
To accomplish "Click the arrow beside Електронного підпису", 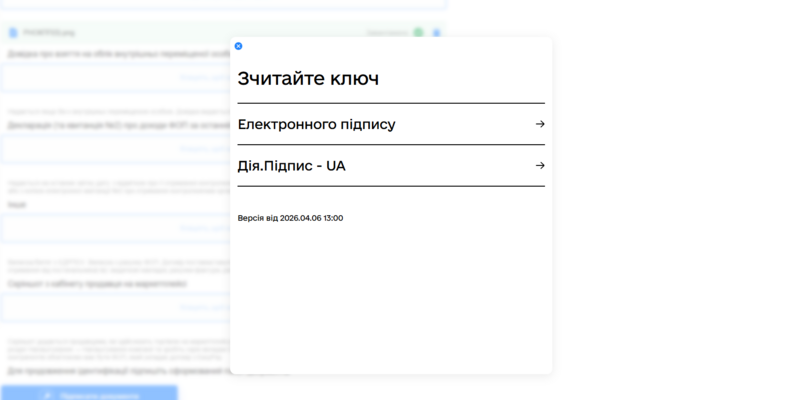I will (540, 124).
